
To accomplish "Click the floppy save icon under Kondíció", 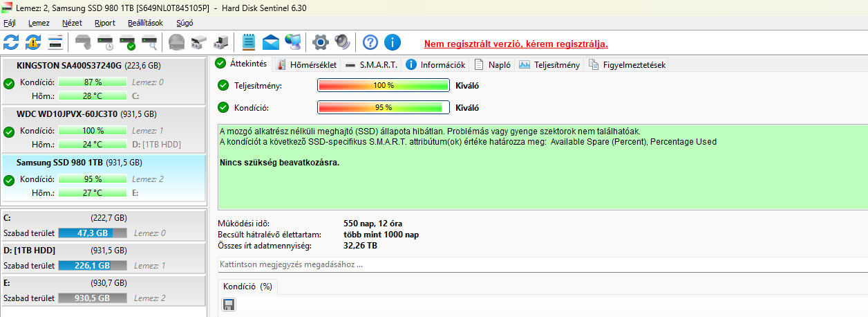I will (x=229, y=305).
